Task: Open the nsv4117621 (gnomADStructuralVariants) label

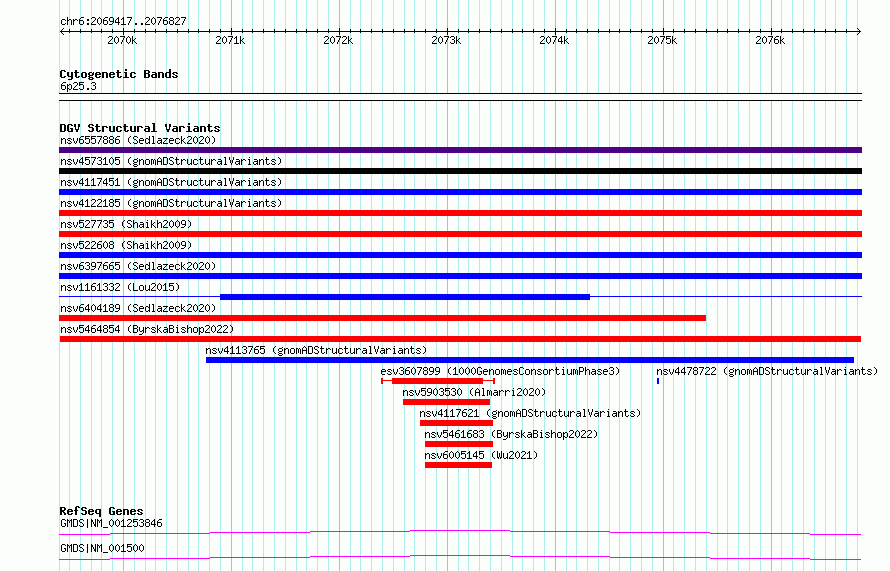Action: click(530, 413)
